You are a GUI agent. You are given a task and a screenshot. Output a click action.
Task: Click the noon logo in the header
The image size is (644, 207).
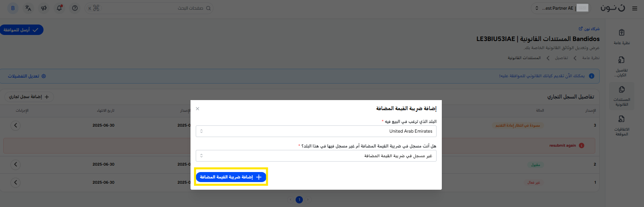click(613, 8)
